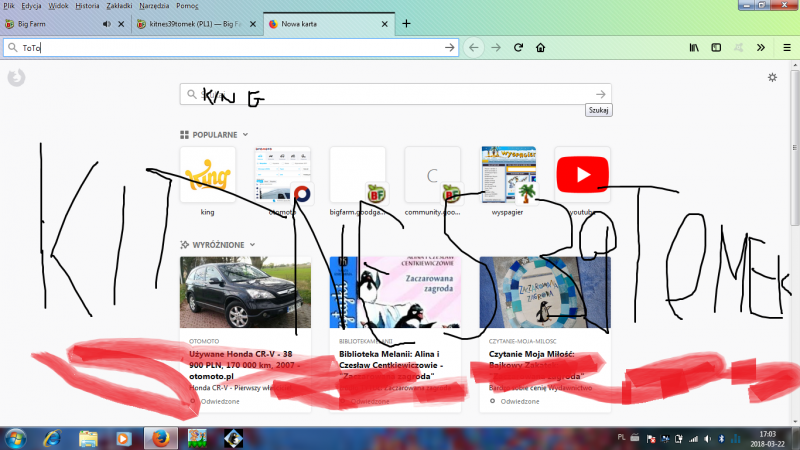Open the Narzędzia menu
Viewport: 800px width, 450px height.
pos(154,6)
